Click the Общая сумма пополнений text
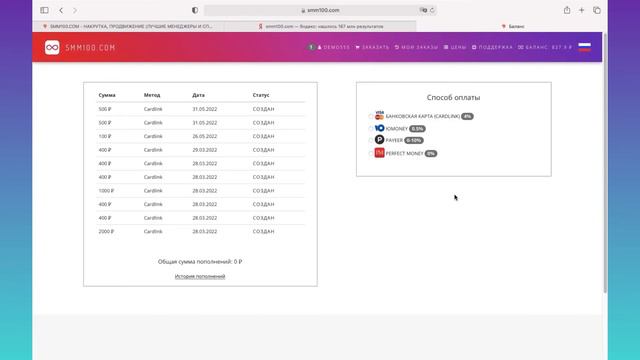 click(x=200, y=262)
